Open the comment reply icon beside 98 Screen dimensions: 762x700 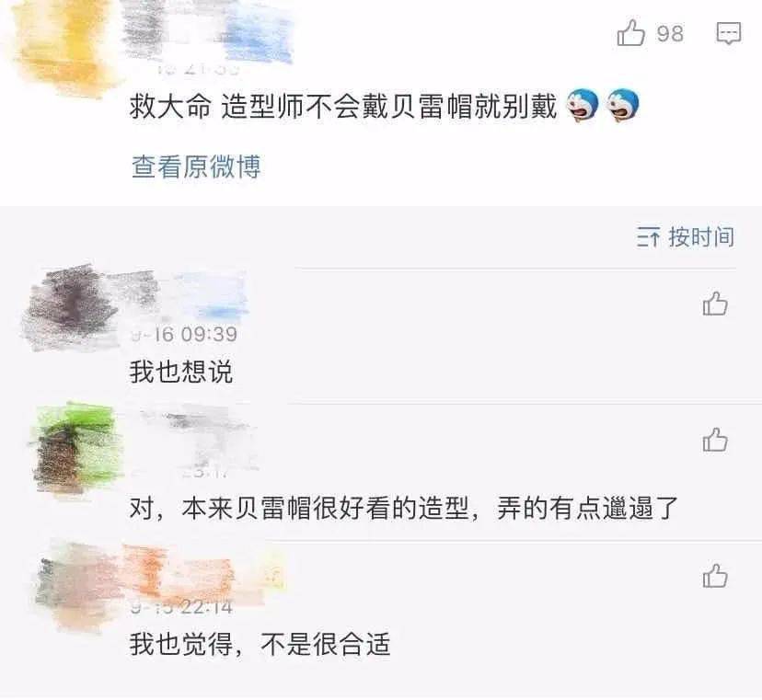[729, 33]
